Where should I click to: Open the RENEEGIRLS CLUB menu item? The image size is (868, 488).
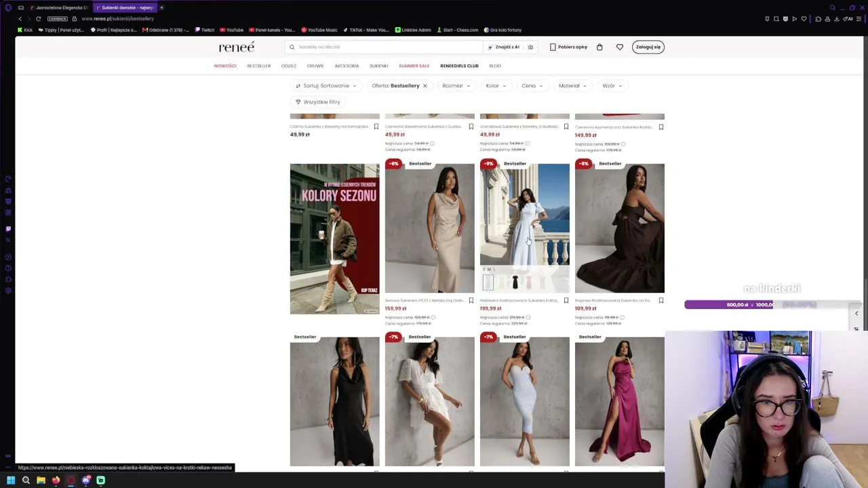(x=459, y=66)
